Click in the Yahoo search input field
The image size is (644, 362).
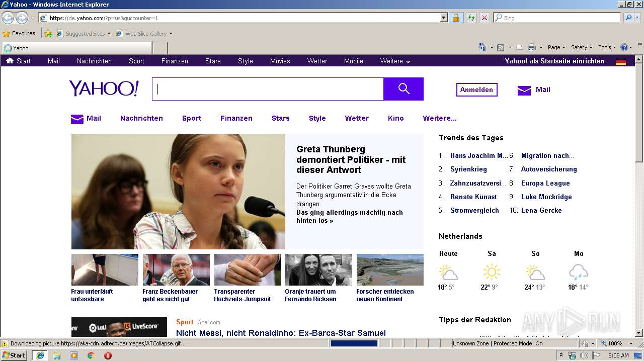click(268, 89)
